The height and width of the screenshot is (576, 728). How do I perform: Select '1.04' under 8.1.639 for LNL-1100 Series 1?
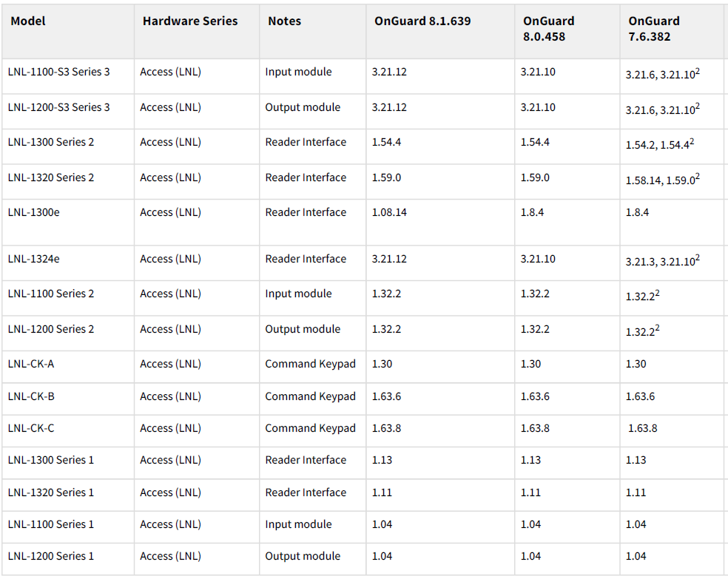coord(382,524)
